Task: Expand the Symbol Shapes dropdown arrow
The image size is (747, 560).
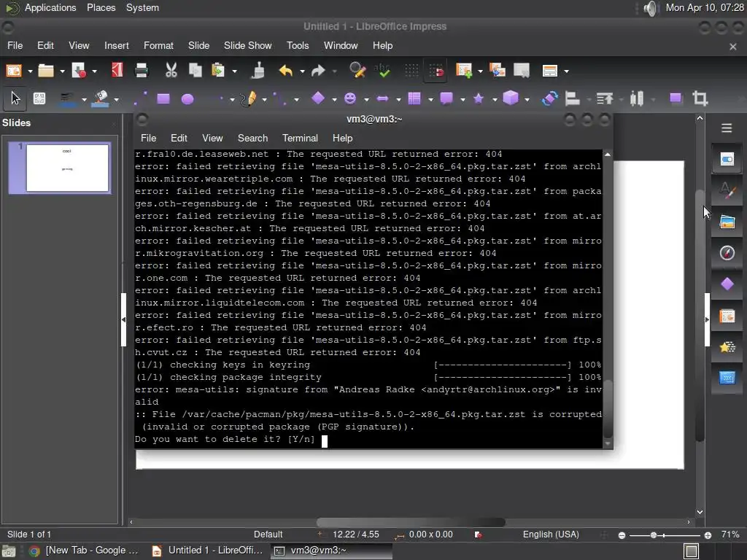Action: [x=366, y=99]
